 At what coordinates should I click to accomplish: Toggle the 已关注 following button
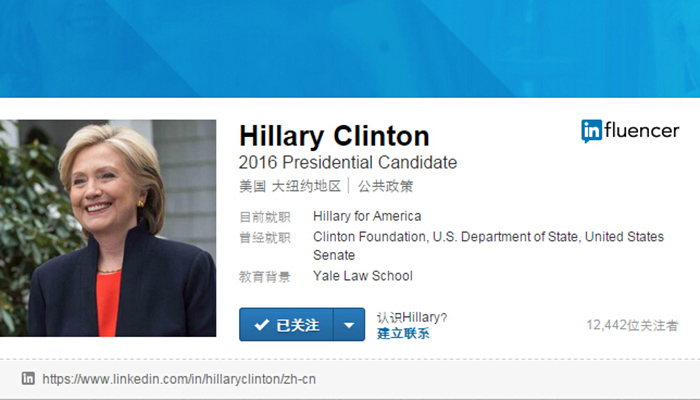pyautogui.click(x=286, y=325)
